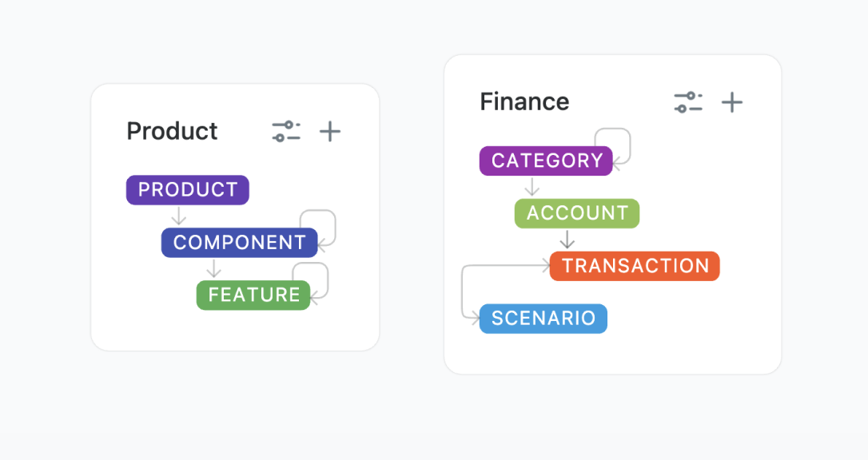868x460 pixels.
Task: Click the arrow from ACCOUNT to TRANSACTION
Action: 567,240
